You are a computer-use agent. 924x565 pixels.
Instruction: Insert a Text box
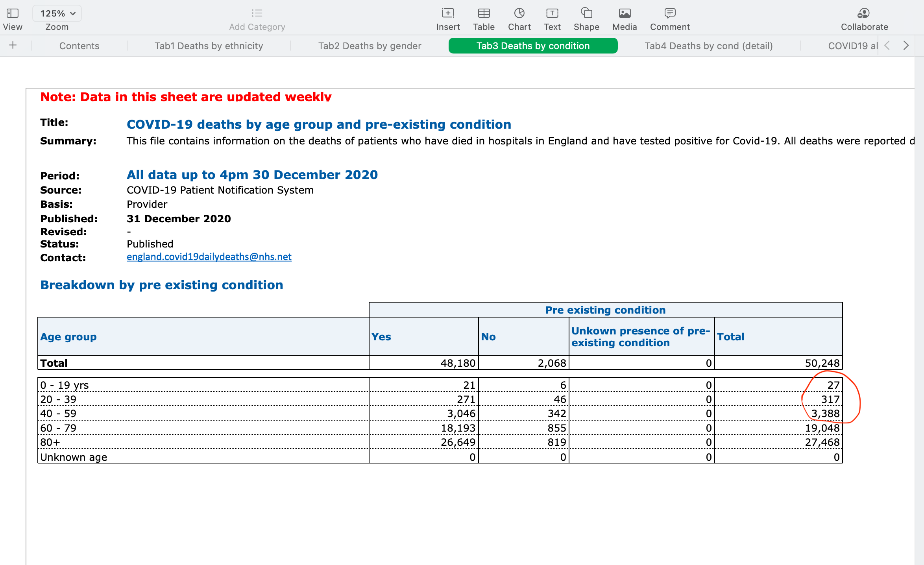(552, 13)
